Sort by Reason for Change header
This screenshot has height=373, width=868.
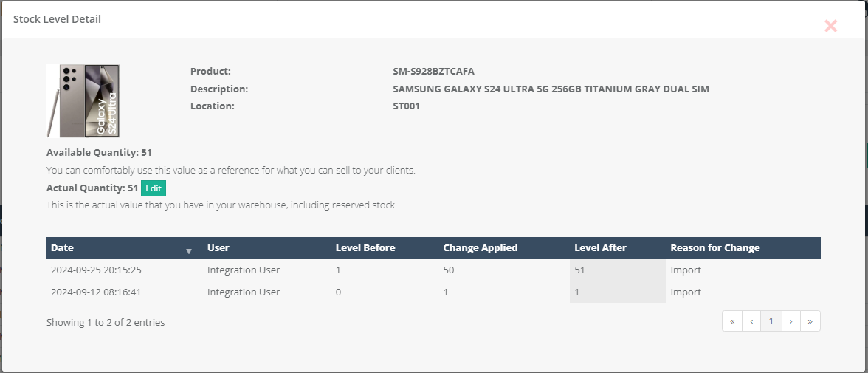tap(714, 248)
